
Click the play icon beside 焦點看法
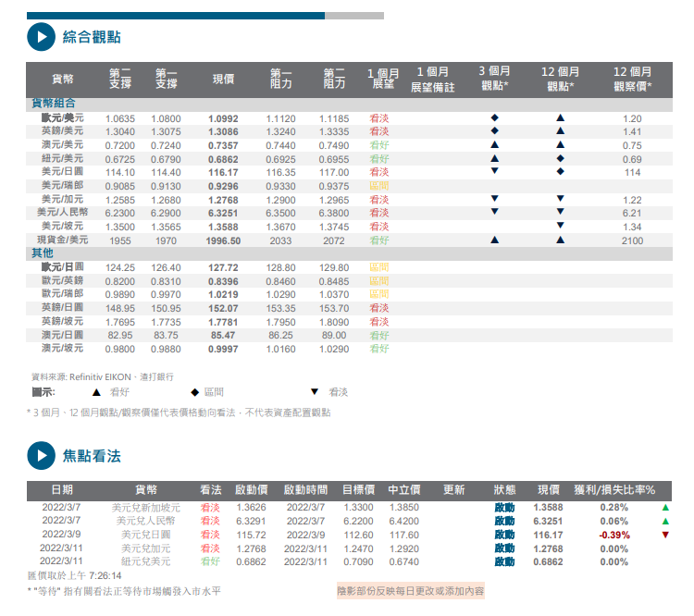(x=41, y=455)
